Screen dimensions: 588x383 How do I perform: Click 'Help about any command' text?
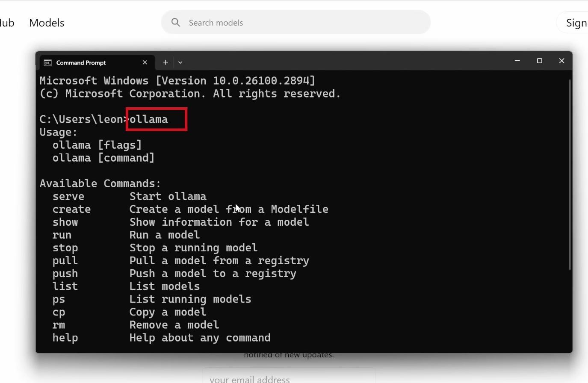click(x=200, y=338)
